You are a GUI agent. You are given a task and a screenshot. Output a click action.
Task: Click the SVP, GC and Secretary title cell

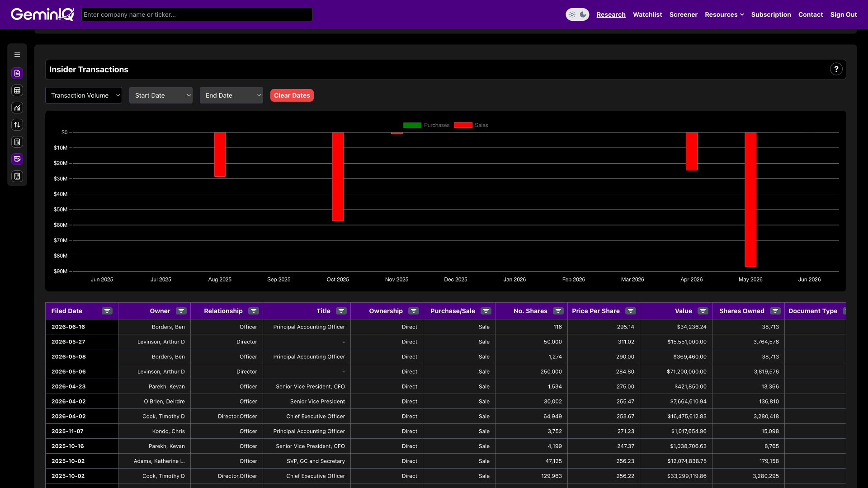[x=307, y=461]
